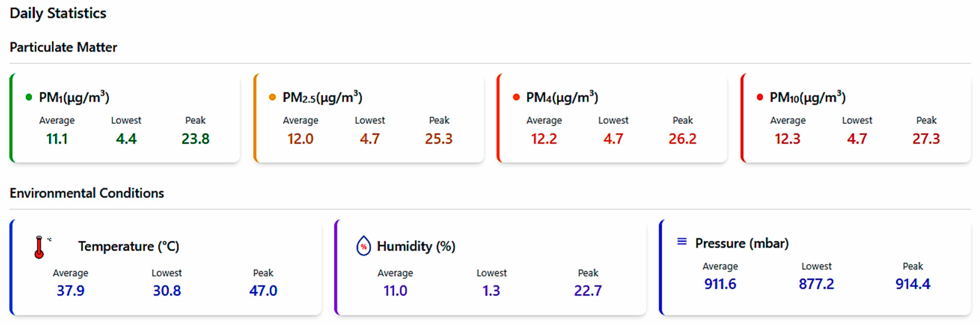Click the pressure three-lines icon
This screenshot has height=326, width=980.
682,242
